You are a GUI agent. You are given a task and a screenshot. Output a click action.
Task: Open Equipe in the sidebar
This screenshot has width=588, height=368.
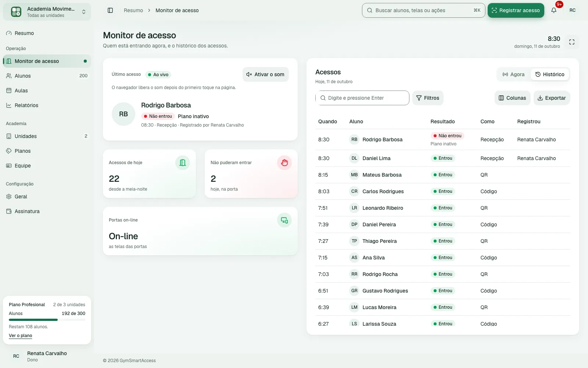(47, 166)
